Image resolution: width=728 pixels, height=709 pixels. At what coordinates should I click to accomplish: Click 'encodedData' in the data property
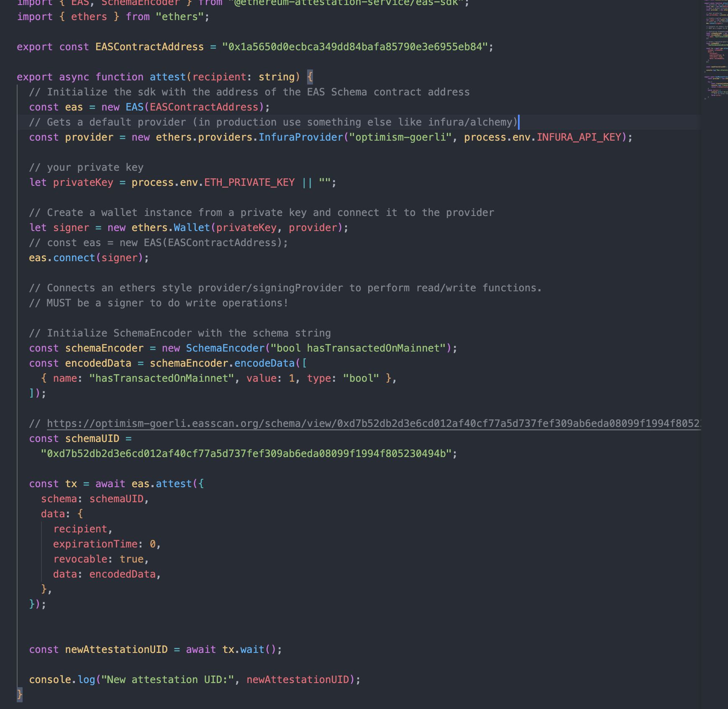click(122, 574)
